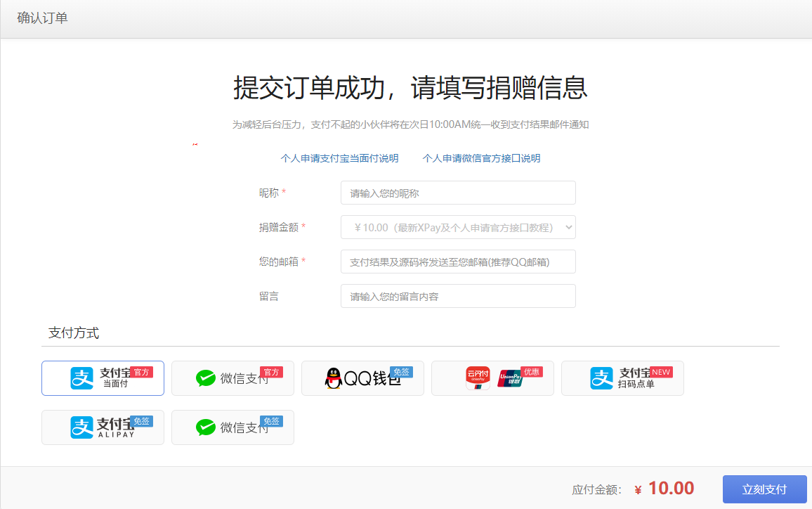Pick the QQ钱包 payment method
Viewport: 812px width, 509px height.
coord(363,378)
